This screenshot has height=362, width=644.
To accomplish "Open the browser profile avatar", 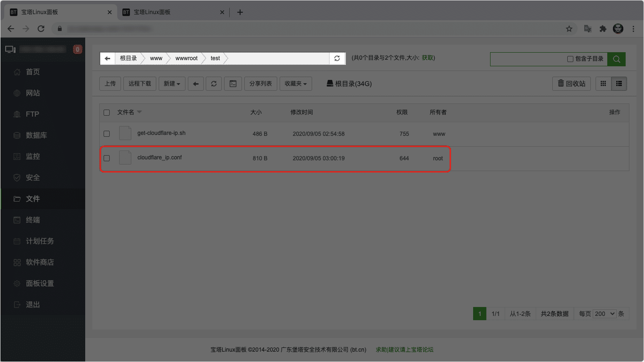I will (x=618, y=29).
